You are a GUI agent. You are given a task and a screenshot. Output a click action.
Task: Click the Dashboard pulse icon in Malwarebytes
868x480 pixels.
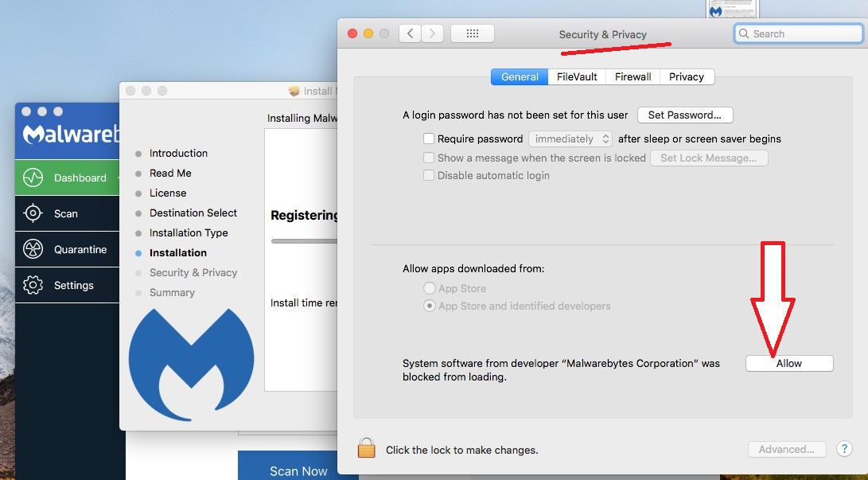[x=33, y=178]
